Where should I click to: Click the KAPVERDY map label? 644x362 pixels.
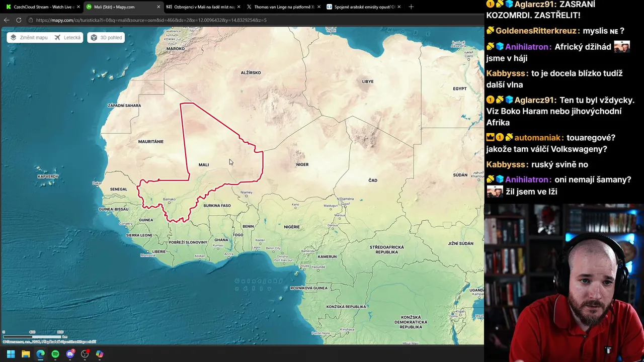click(x=48, y=176)
